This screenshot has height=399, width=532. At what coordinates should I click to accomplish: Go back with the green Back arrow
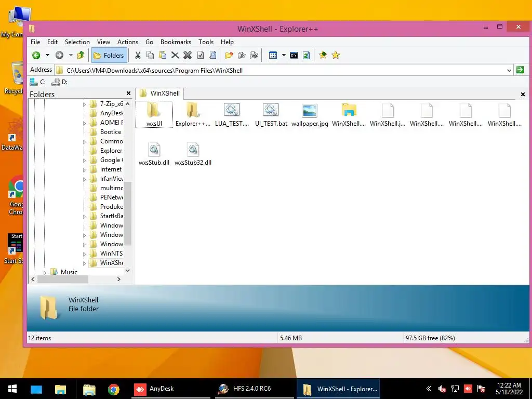36,55
